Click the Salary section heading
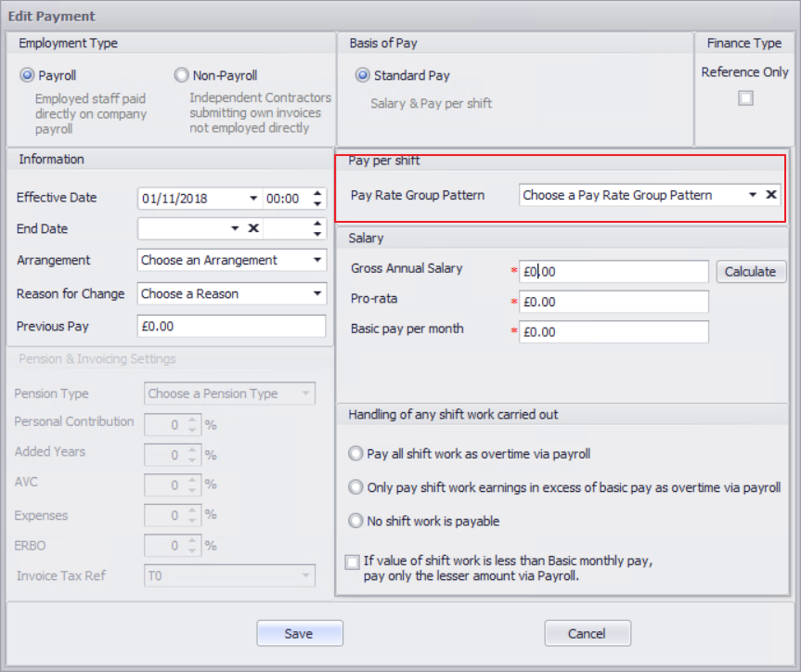This screenshot has height=672, width=801. (x=366, y=239)
